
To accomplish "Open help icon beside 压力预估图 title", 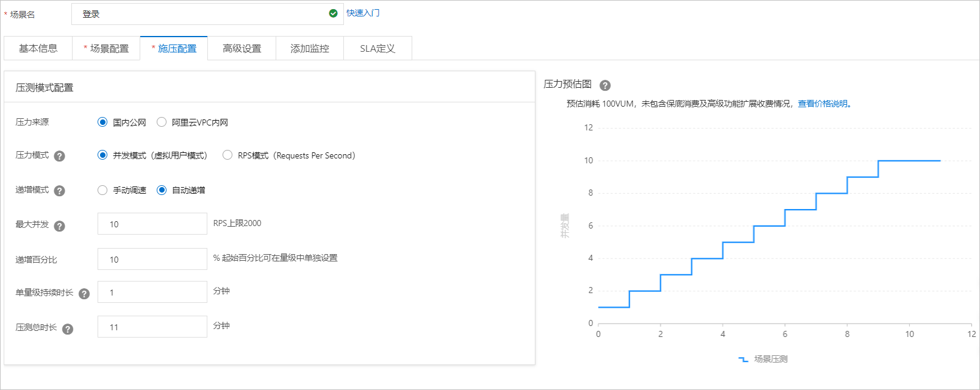I will [x=605, y=85].
